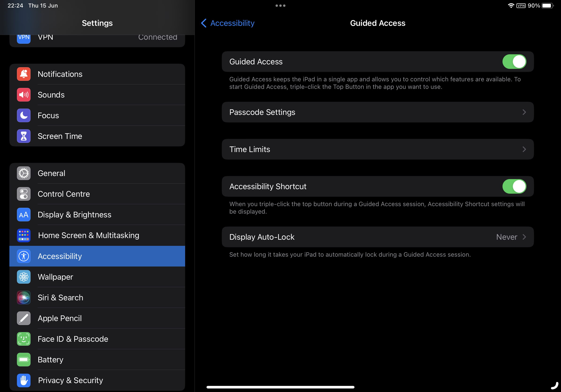Tap the VPN badge in status bar

click(x=521, y=6)
